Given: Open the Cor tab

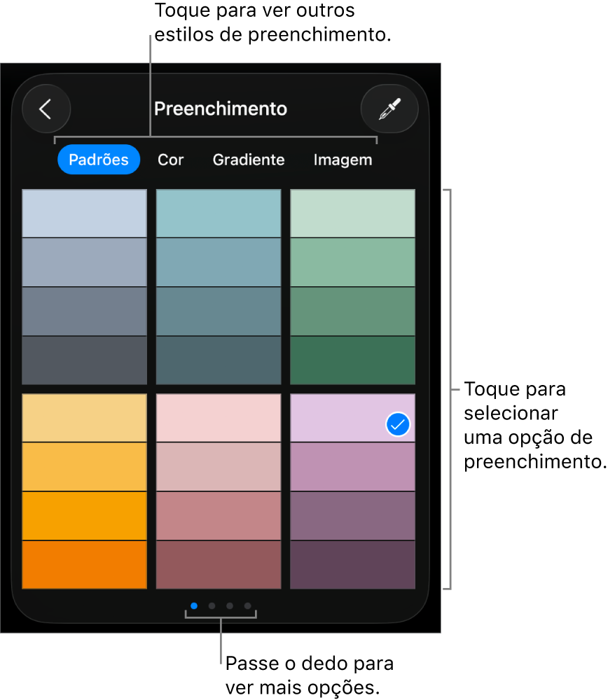Looking at the screenshot, I should (170, 160).
